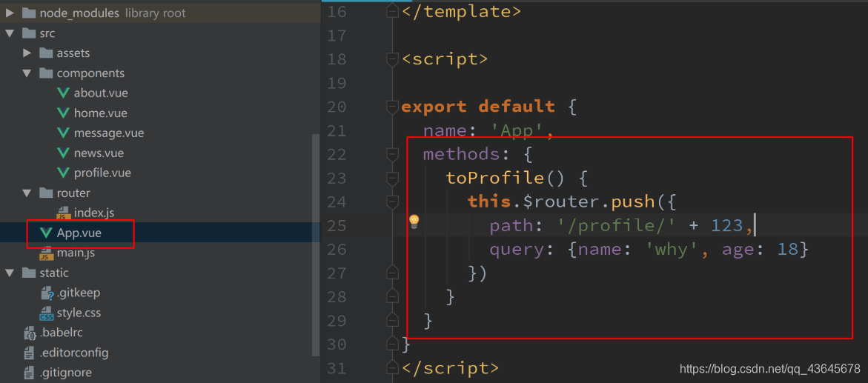The height and width of the screenshot is (383, 868).
Task: Click the fold end marker on line 30
Action: point(392,344)
